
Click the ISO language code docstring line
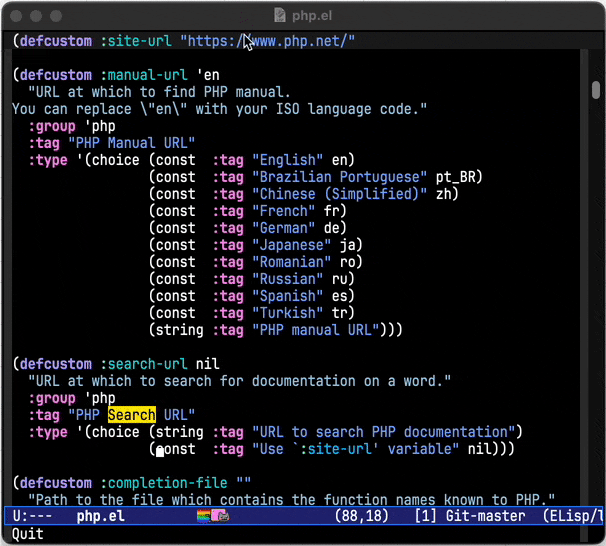220,109
